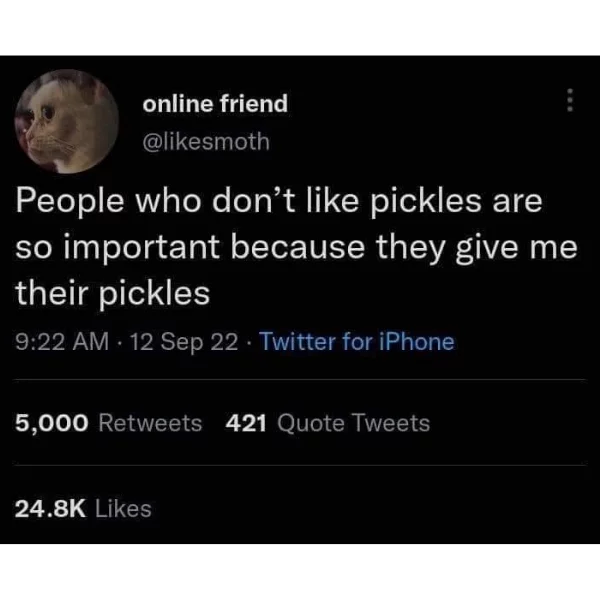The image size is (600, 600).
Task: Click the @likesmoth handle
Action: (x=206, y=142)
